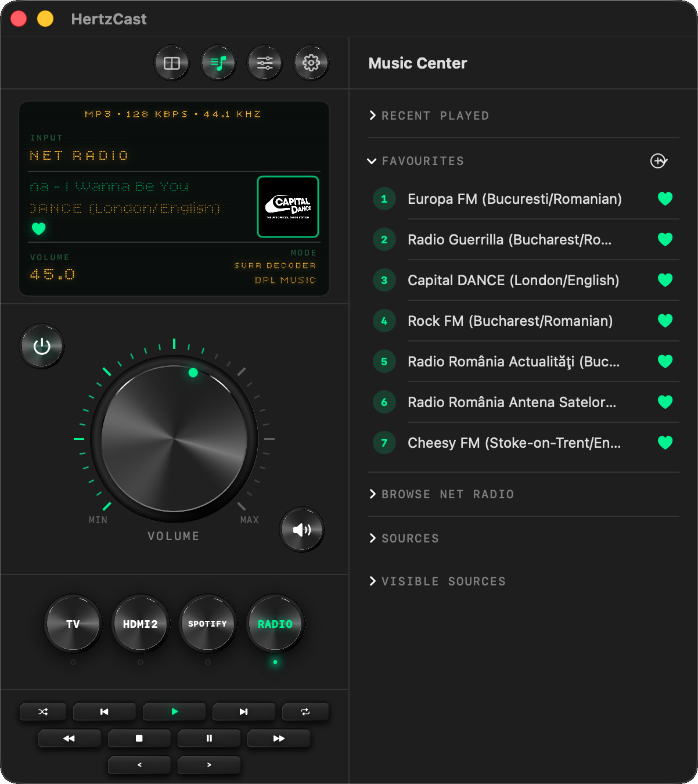Click favourite number 4 badge
The image size is (698, 784).
tap(384, 321)
